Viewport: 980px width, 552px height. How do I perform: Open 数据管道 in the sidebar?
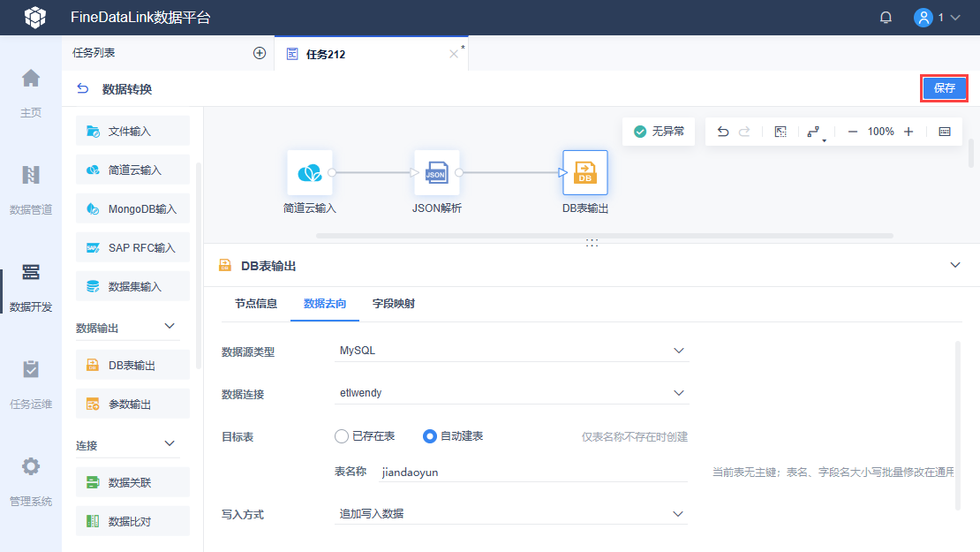[31, 190]
